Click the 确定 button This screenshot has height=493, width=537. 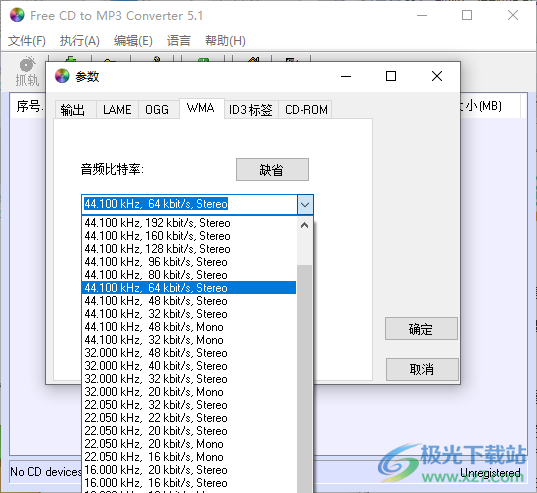421,329
